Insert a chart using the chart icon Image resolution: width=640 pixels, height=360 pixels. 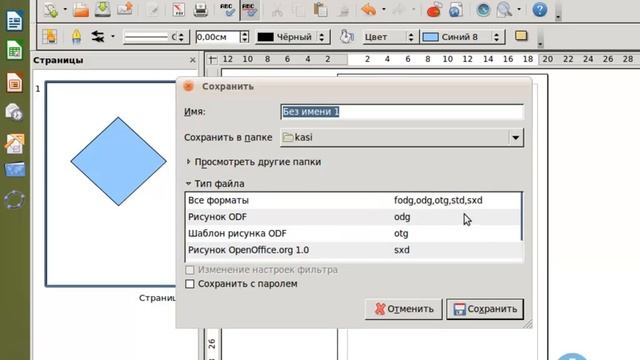[x=434, y=10]
